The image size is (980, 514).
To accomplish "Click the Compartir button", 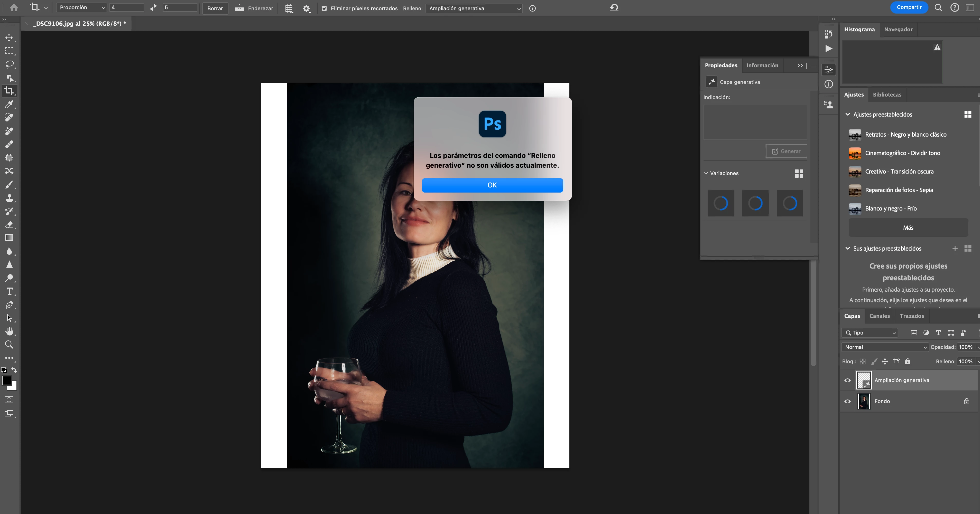I will 909,7.
